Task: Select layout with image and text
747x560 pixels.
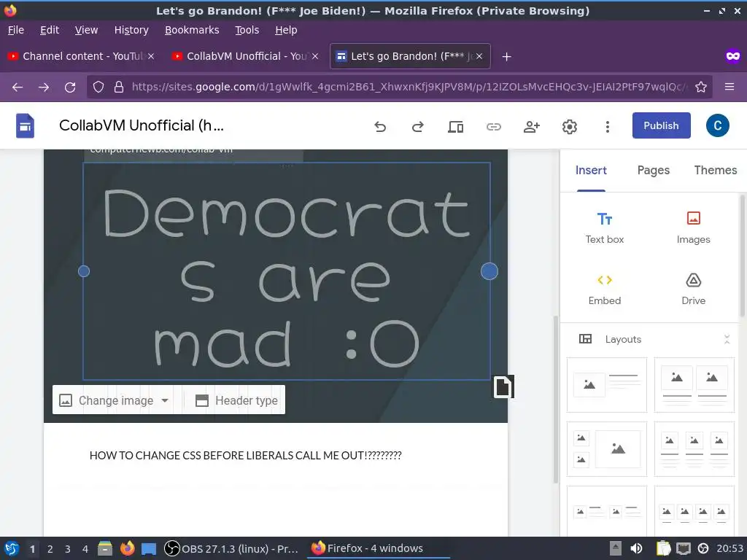Action: 606,385
